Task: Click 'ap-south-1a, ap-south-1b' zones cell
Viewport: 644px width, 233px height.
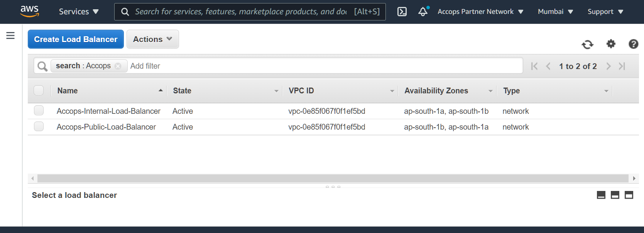Action: coord(446,111)
